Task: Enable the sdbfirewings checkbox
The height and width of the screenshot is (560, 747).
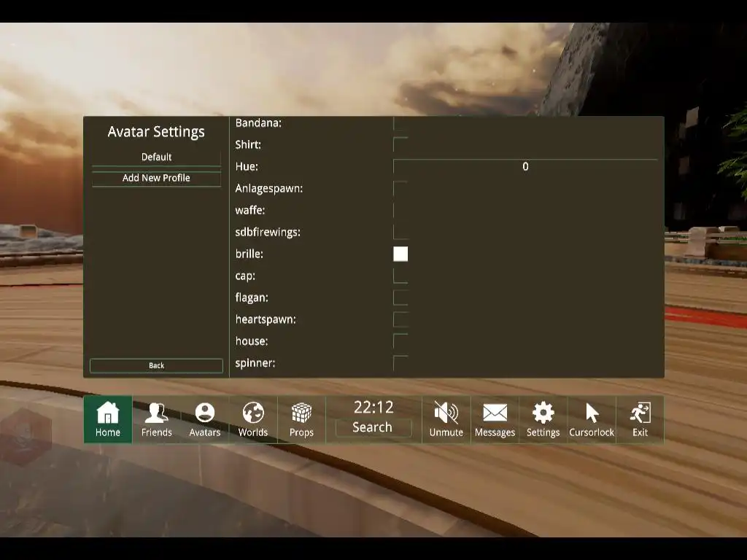Action: pos(400,232)
